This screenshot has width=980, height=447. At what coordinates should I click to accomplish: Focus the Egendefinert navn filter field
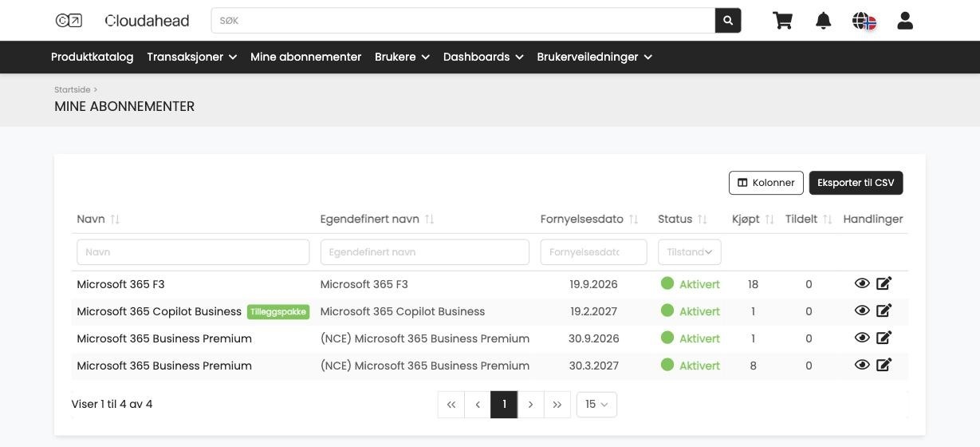coord(425,252)
